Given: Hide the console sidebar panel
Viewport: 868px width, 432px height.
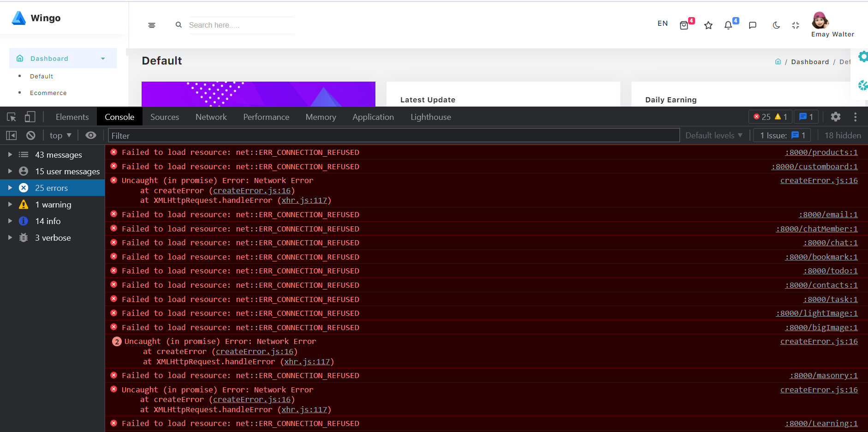Looking at the screenshot, I should [x=12, y=136].
